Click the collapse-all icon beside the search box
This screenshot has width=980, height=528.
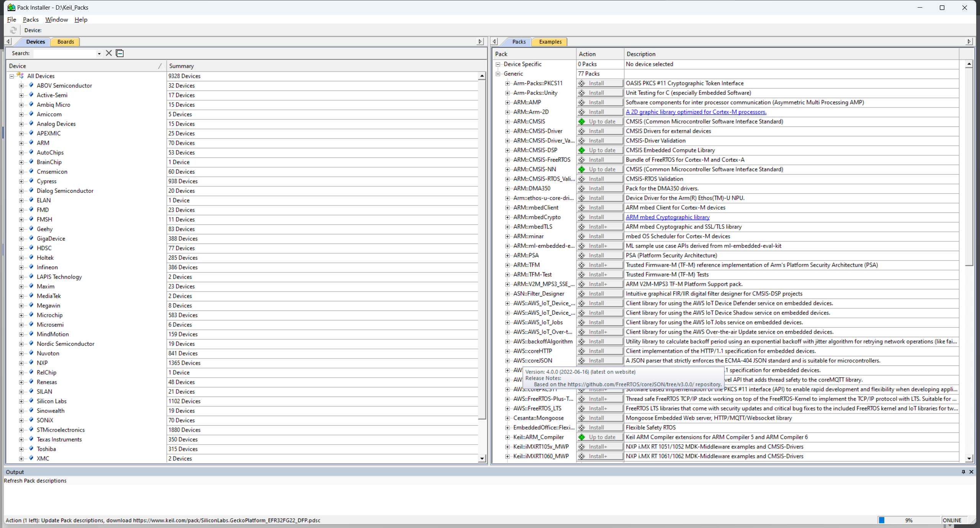coord(120,53)
